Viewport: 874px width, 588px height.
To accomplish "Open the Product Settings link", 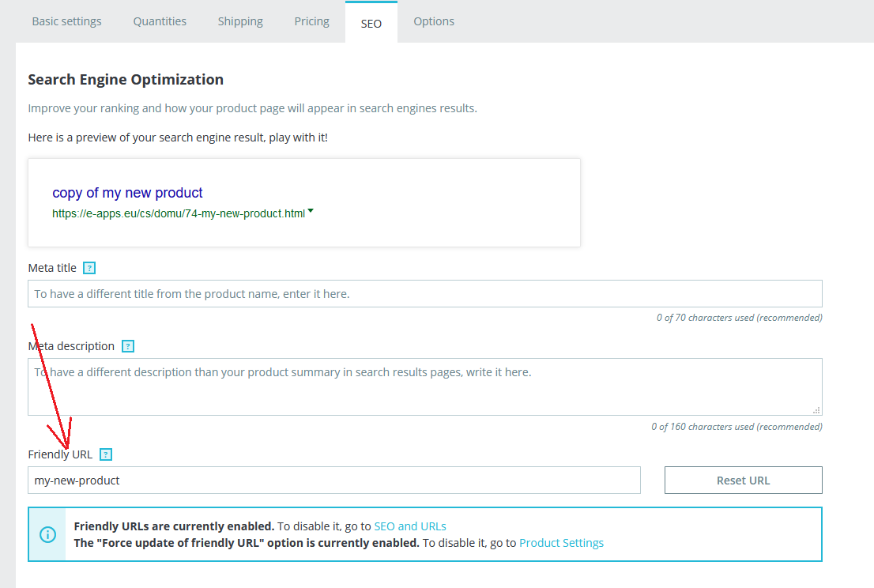I will (561, 543).
